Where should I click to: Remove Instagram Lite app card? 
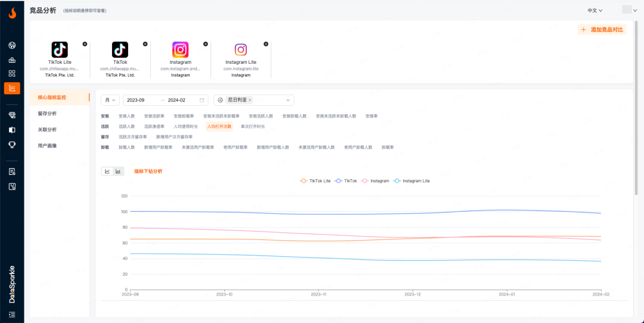point(266,44)
